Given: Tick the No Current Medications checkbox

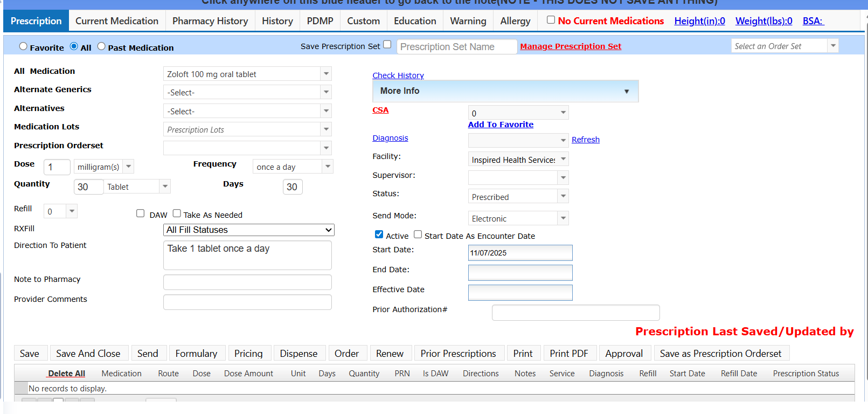Looking at the screenshot, I should click(x=551, y=20).
